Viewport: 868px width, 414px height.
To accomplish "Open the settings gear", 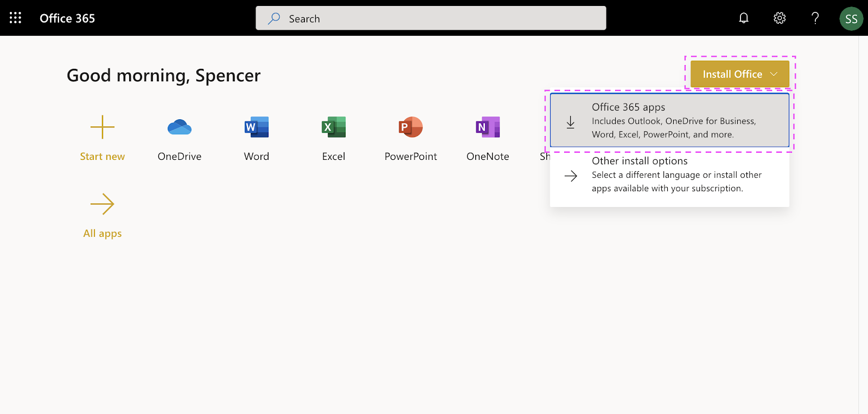I will [x=780, y=18].
